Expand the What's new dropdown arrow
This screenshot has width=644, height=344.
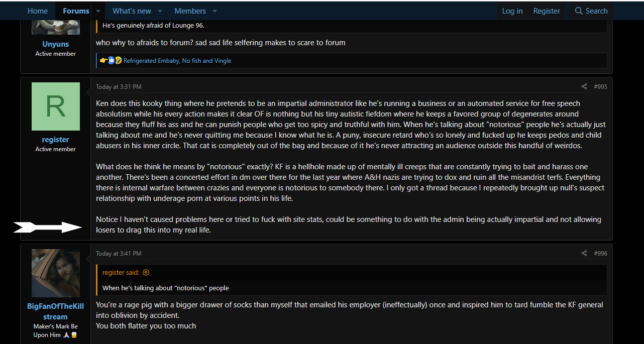coord(160,11)
